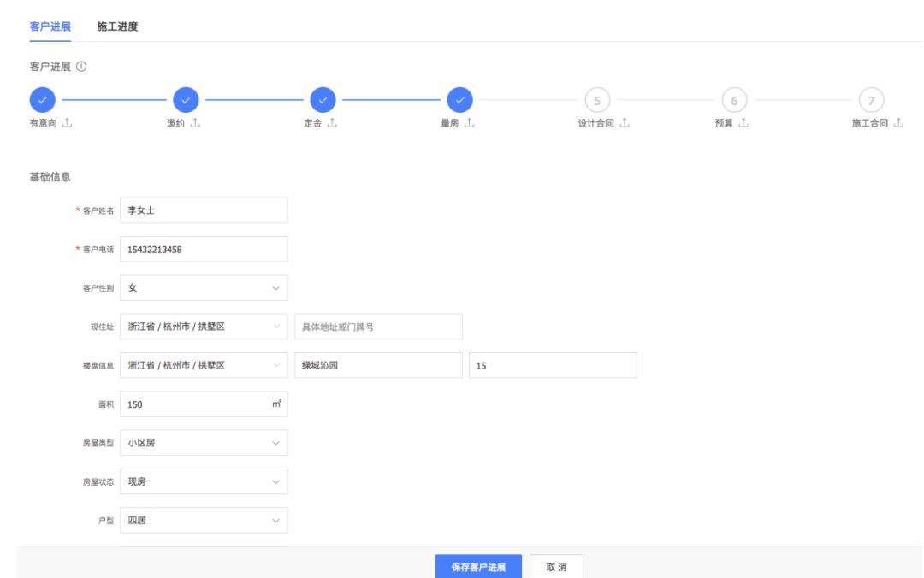Open the 客户性别 dropdown
This screenshot has width=924, height=578.
tap(204, 288)
